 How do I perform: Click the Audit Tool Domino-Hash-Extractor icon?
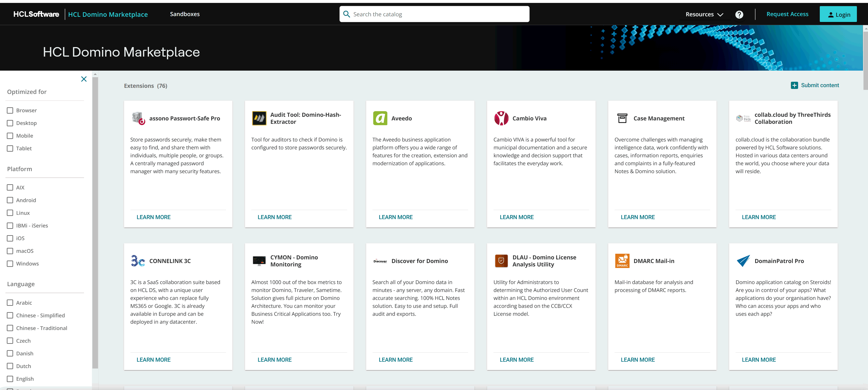(259, 118)
